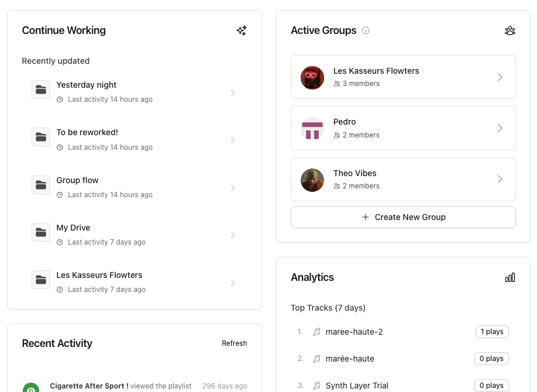Image resolution: width=537 pixels, height=392 pixels.
Task: Open the marée-haute track
Action: coord(350,359)
